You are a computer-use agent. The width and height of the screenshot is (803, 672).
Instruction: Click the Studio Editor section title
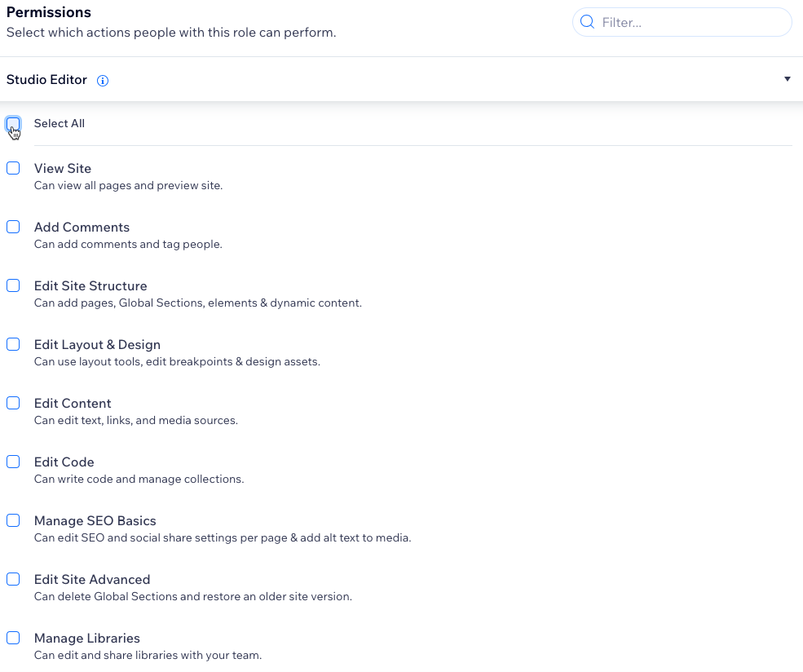point(46,80)
